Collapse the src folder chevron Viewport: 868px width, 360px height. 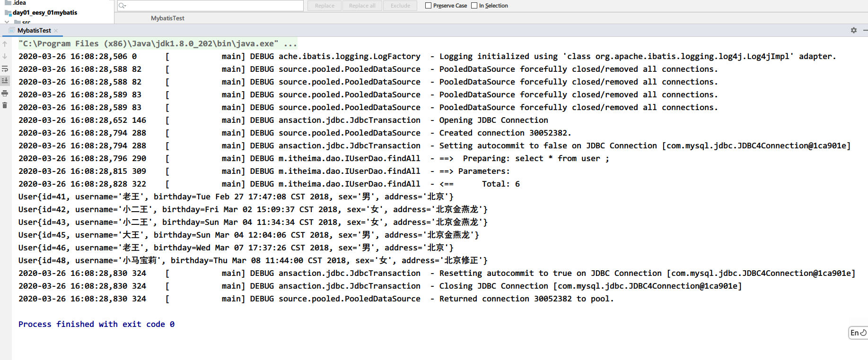point(7,22)
